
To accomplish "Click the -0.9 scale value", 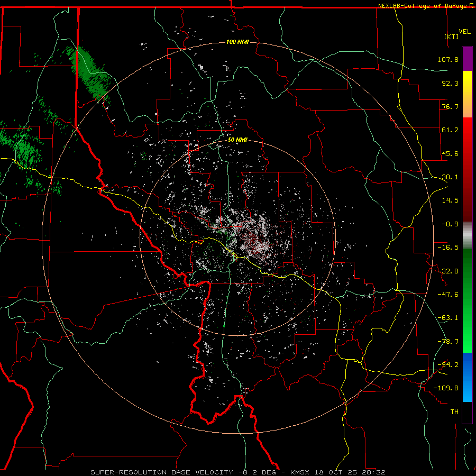I will 450,224.
